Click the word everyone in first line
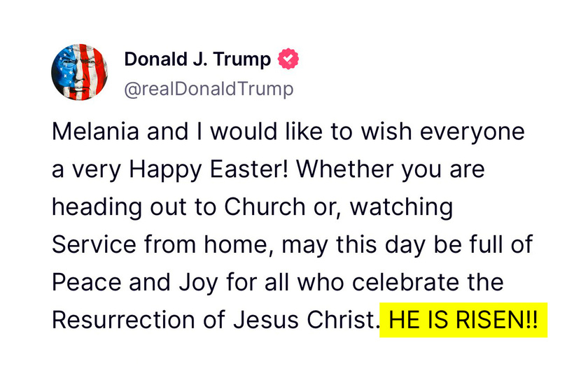 pos(472,133)
